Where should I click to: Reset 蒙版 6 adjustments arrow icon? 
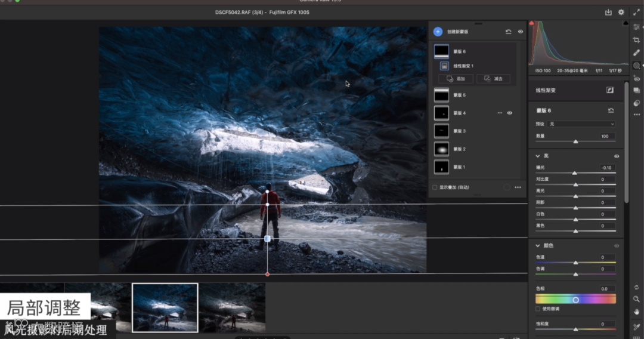[611, 110]
